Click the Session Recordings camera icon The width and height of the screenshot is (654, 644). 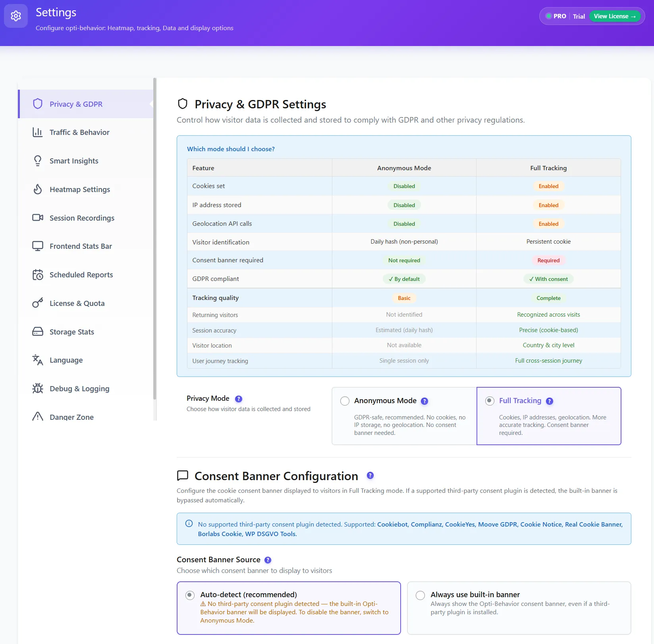point(38,217)
